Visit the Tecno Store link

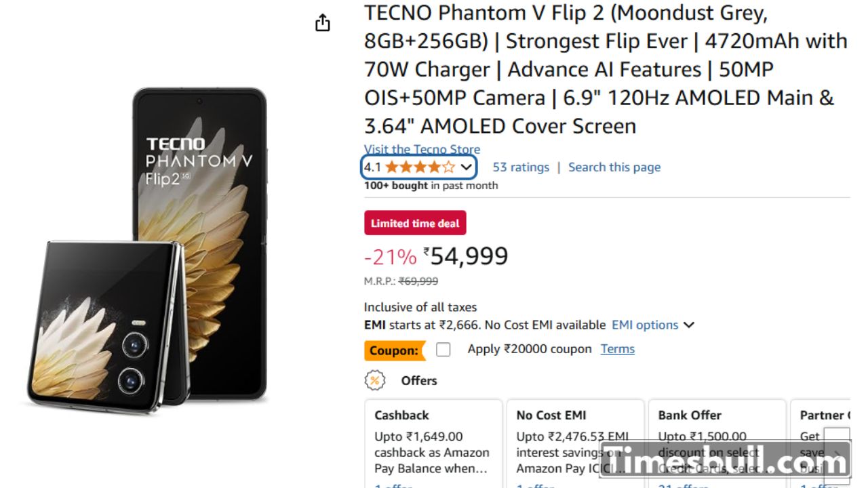click(x=422, y=150)
